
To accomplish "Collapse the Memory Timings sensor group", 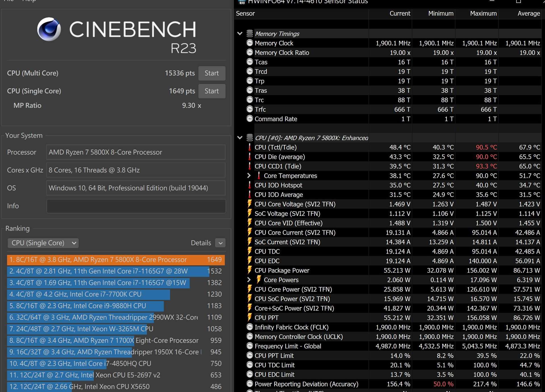I will coord(240,34).
